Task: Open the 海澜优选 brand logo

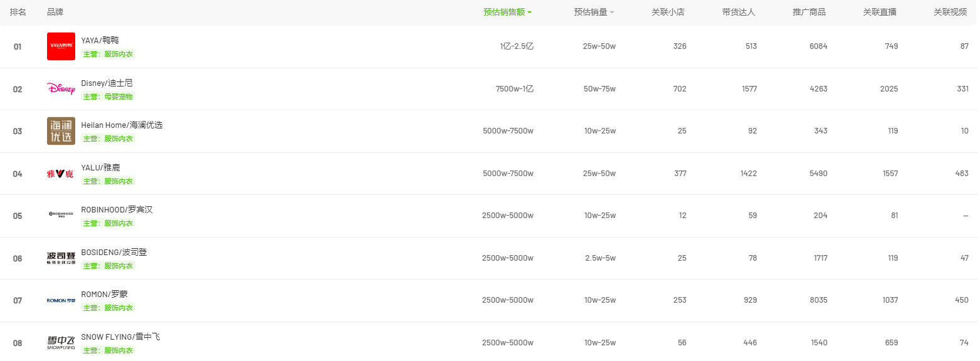Action: 61,131
